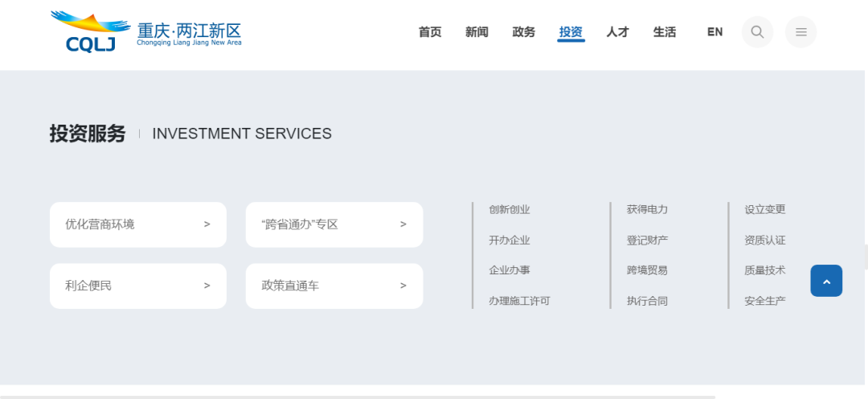Viewport: 868px width, 399px height.
Task: Click the 办理施工许可 link
Action: coord(519,301)
